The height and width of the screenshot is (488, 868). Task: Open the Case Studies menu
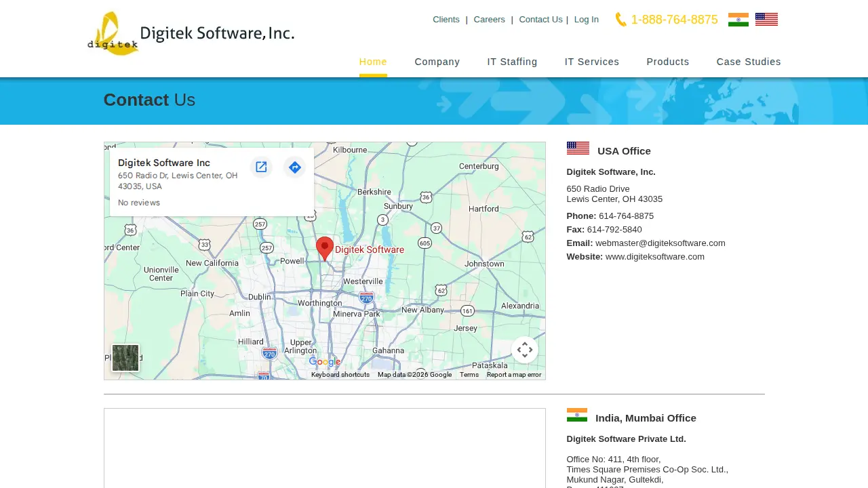click(749, 62)
